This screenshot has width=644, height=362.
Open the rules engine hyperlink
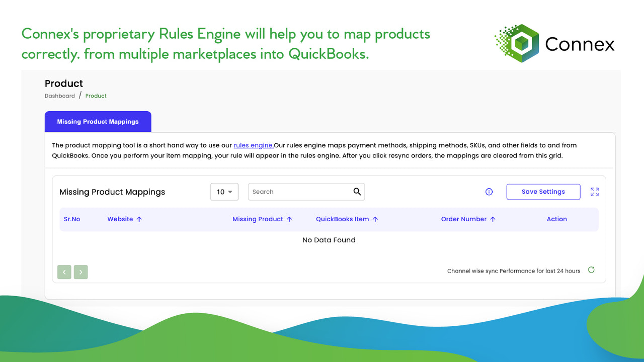tap(253, 145)
